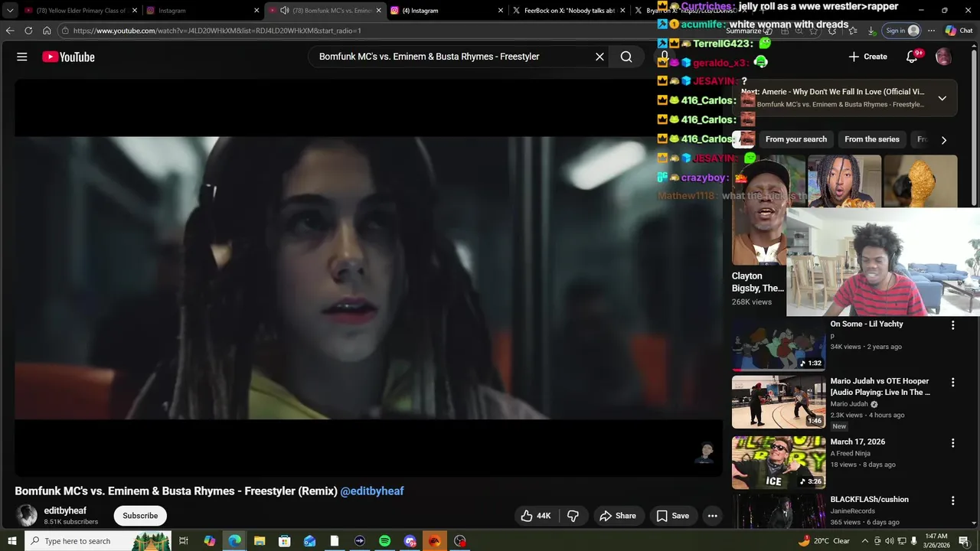Image resolution: width=980 pixels, height=551 pixels.
Task: Open browser settings and more menu
Action: coord(931,31)
